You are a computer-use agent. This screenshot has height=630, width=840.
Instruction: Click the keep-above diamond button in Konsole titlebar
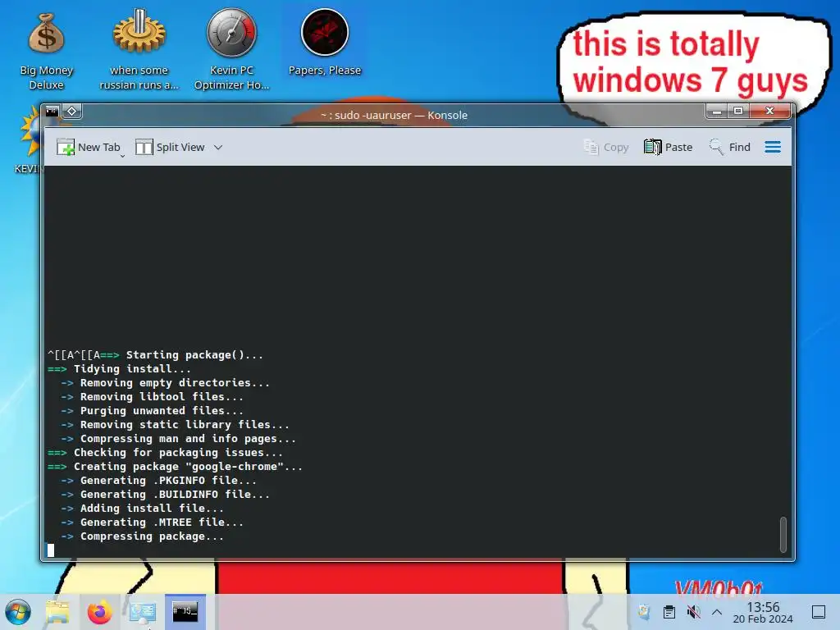[72, 112]
